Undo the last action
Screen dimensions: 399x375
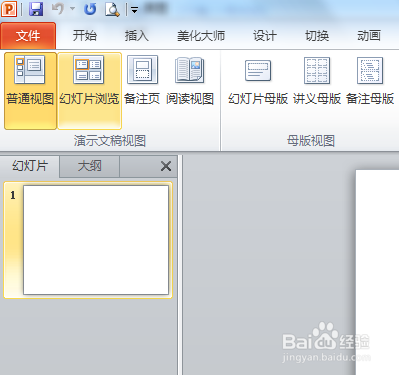(58, 9)
